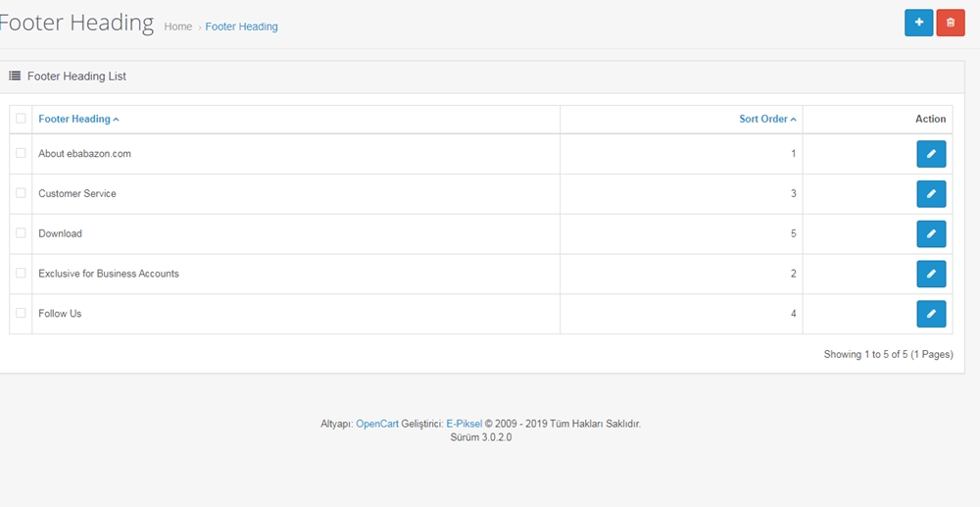
Task: Click sort order value 5
Action: (794, 233)
